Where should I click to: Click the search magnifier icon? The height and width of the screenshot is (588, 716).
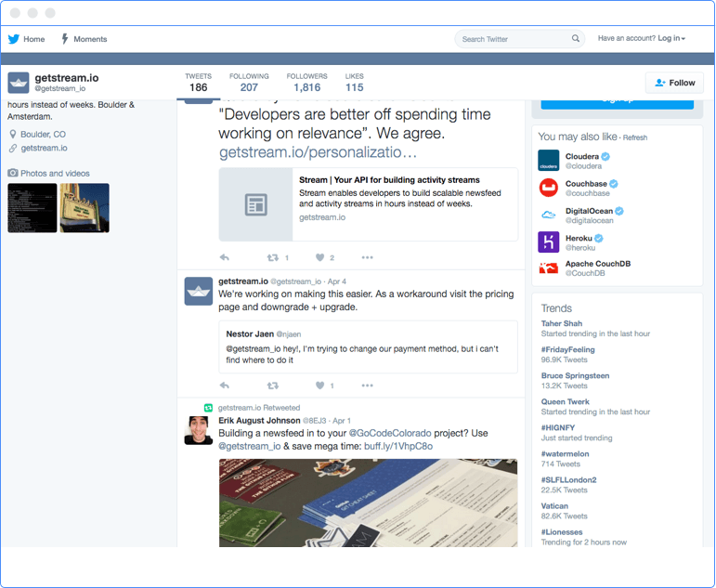point(576,38)
